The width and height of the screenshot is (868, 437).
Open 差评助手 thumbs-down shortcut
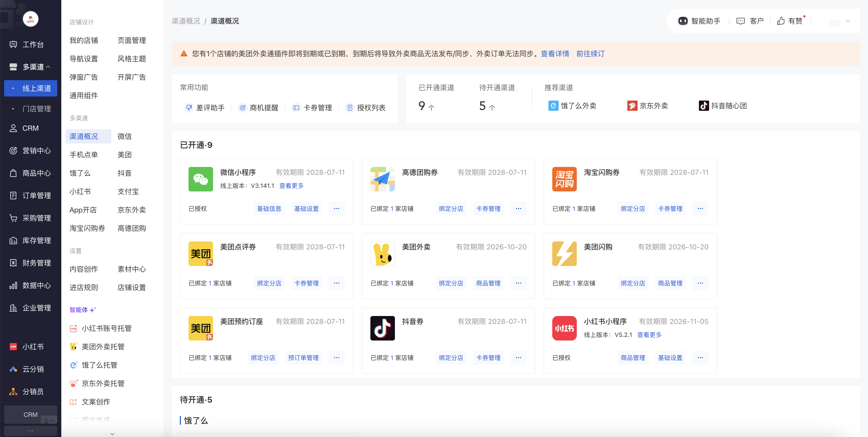point(189,108)
